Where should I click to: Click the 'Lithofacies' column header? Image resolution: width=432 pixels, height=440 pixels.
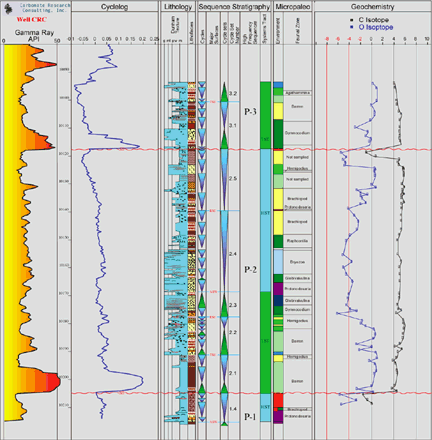pyautogui.click(x=191, y=33)
